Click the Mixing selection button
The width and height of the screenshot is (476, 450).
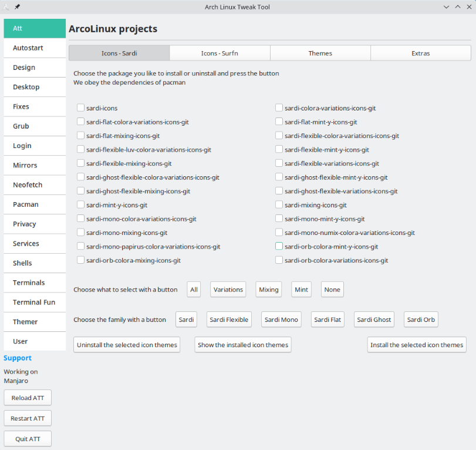(269, 290)
